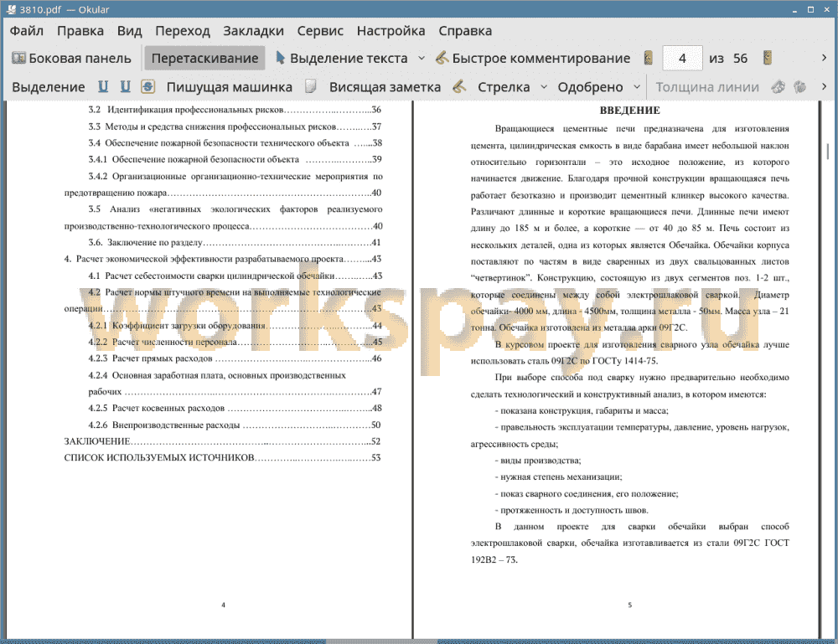838x644 pixels.
Task: Open the Переход menu
Action: coord(182,31)
